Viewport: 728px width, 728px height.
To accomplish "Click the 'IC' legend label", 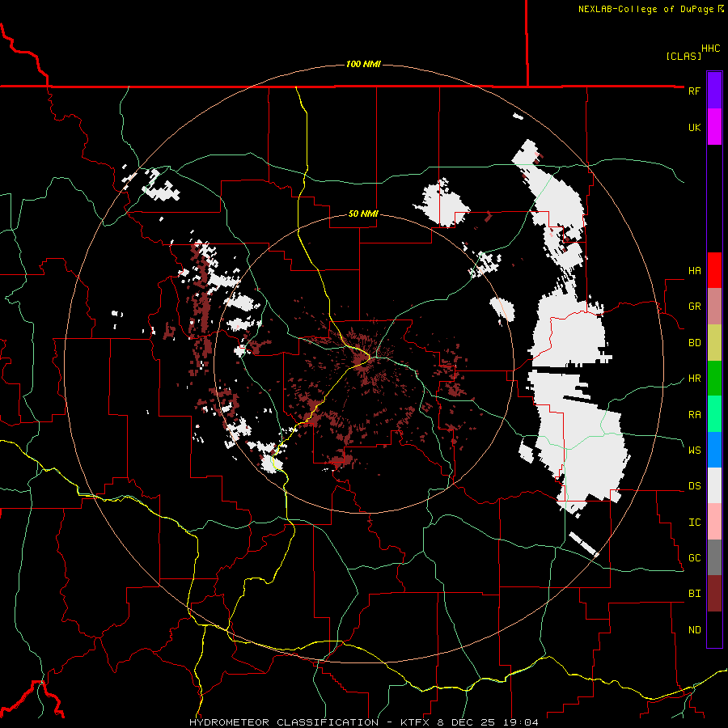I will tap(694, 523).
